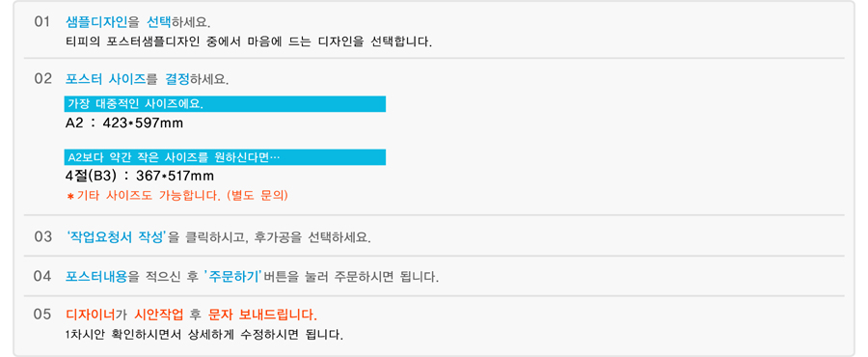This screenshot has width=868, height=357.
Task: Click the 'A2 : 423*597mm' size text
Action: coord(124,123)
